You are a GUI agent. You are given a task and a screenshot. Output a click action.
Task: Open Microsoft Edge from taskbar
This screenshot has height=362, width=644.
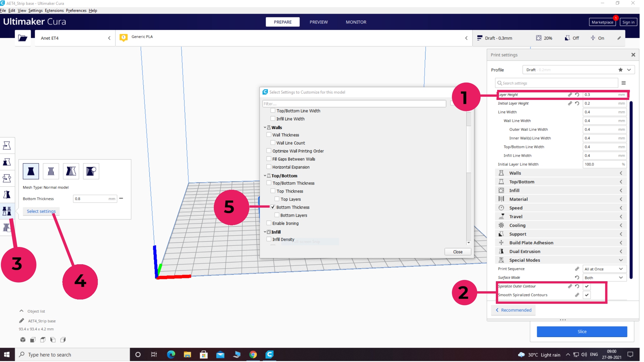(171, 354)
